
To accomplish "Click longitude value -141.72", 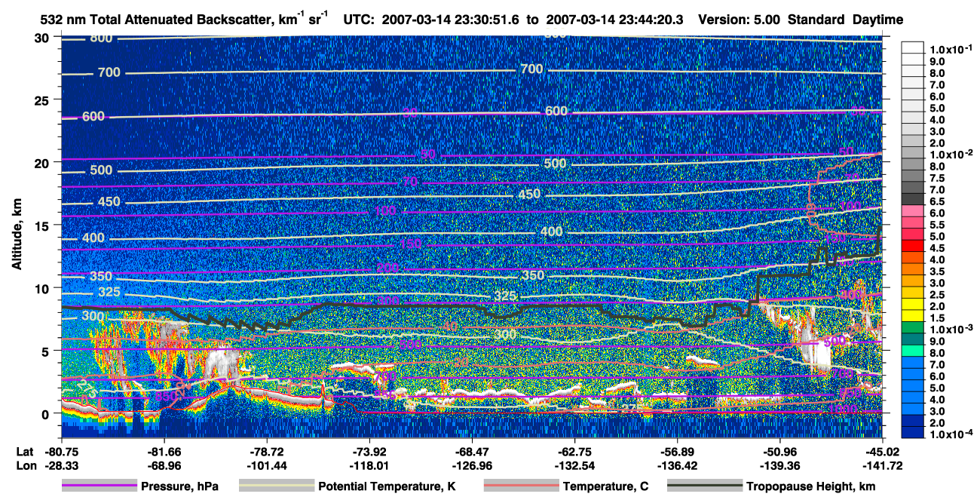I will [x=882, y=465].
